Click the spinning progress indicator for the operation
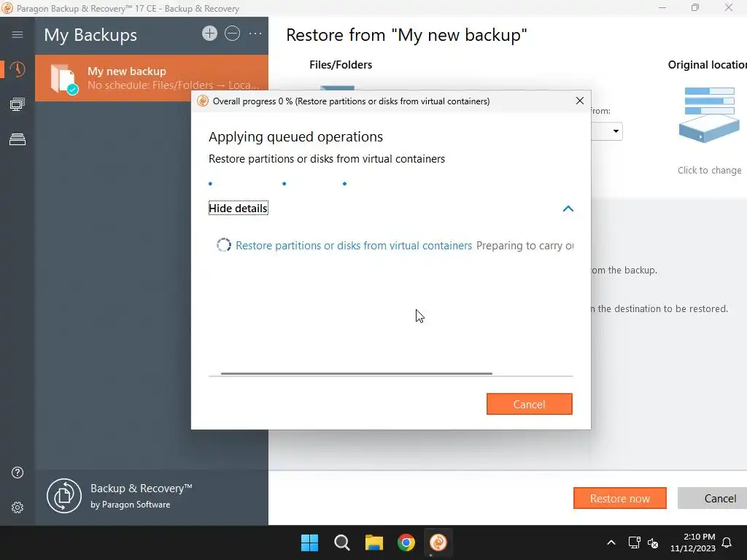This screenshot has width=747, height=560. 224,245
